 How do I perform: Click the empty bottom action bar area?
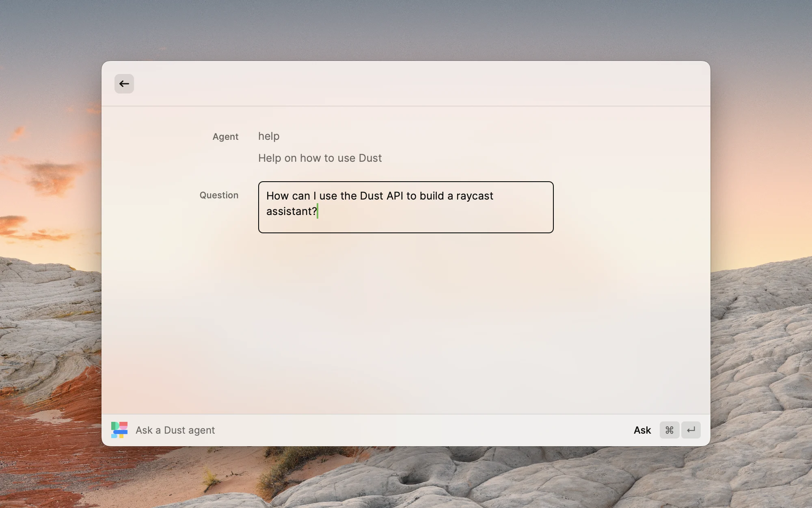click(406, 430)
